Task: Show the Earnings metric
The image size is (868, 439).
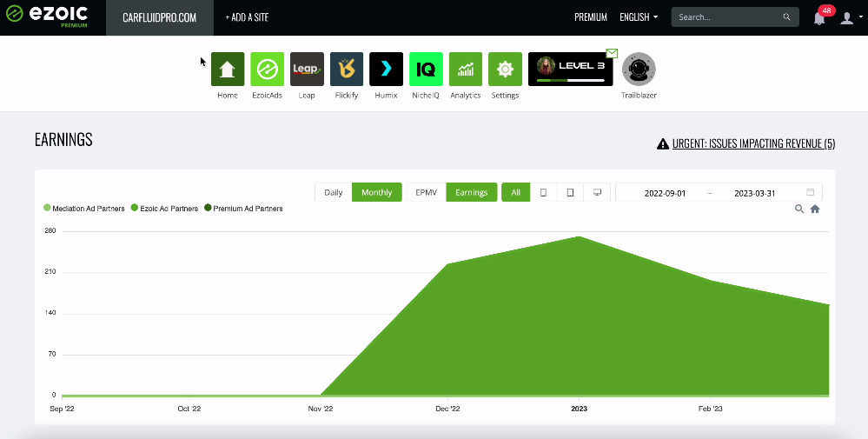Action: tap(472, 192)
